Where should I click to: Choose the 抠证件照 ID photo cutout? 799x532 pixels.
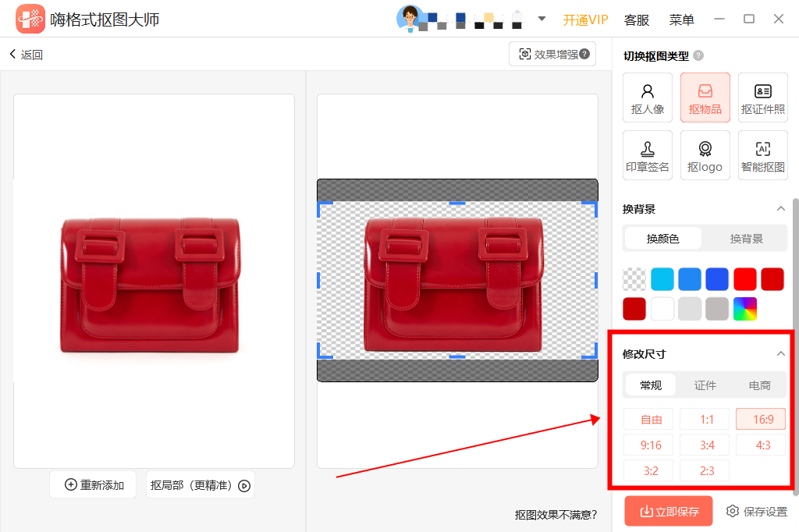(x=763, y=98)
